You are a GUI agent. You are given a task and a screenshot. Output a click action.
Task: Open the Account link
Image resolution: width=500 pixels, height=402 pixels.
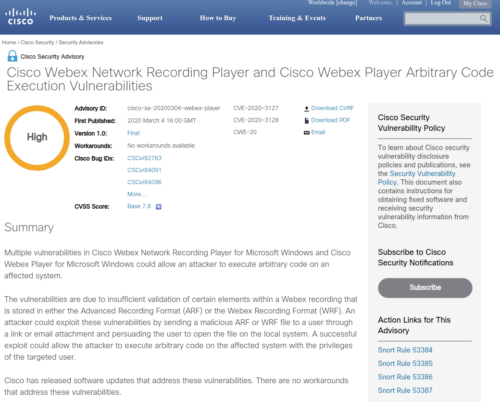(x=412, y=3)
